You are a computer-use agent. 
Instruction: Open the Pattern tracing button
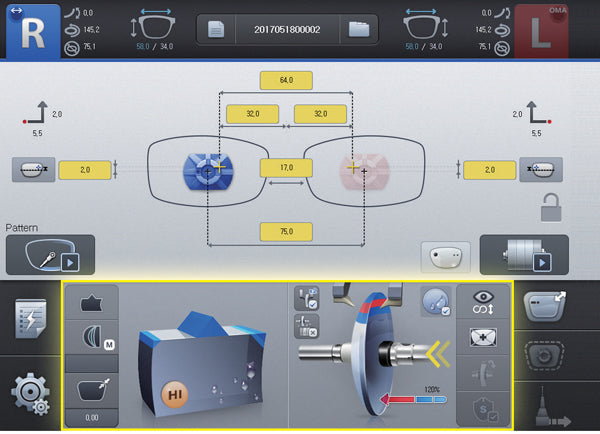tap(50, 255)
